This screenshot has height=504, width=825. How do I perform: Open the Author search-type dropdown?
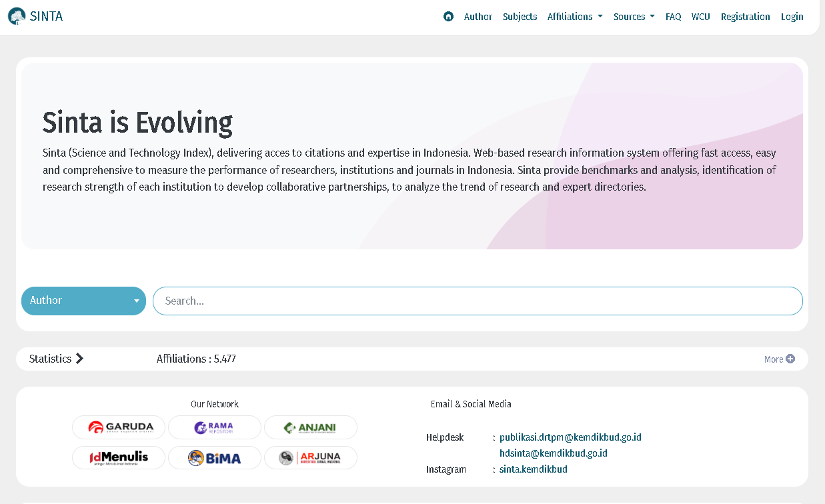click(x=83, y=301)
